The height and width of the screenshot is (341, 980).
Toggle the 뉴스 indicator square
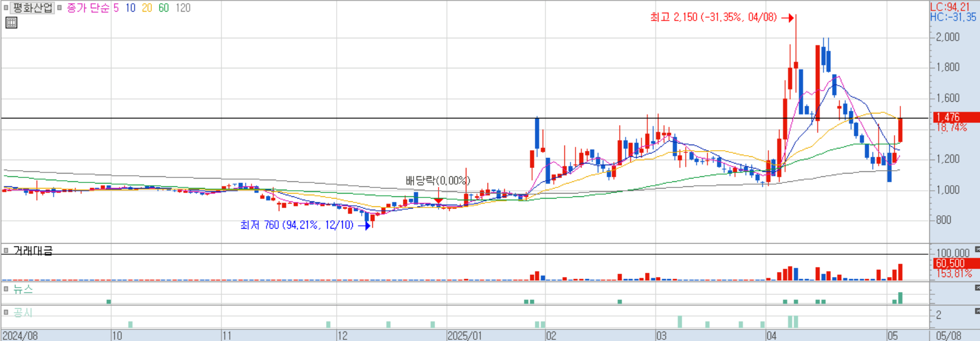click(6, 289)
